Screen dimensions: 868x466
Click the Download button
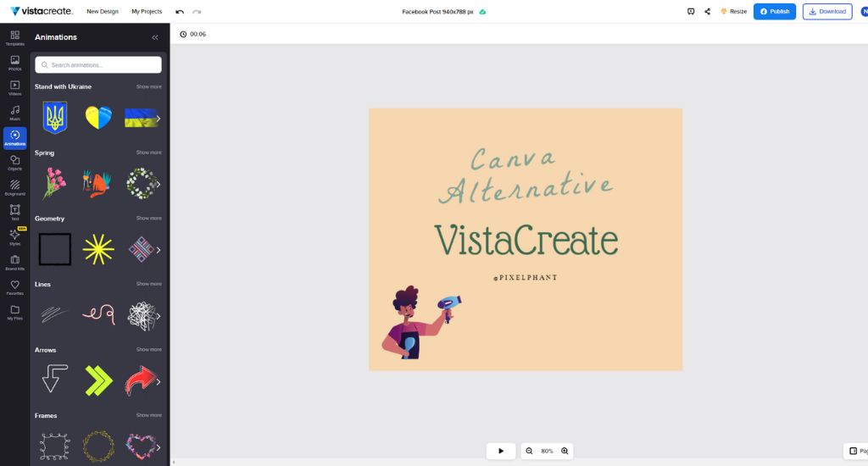pyautogui.click(x=827, y=12)
